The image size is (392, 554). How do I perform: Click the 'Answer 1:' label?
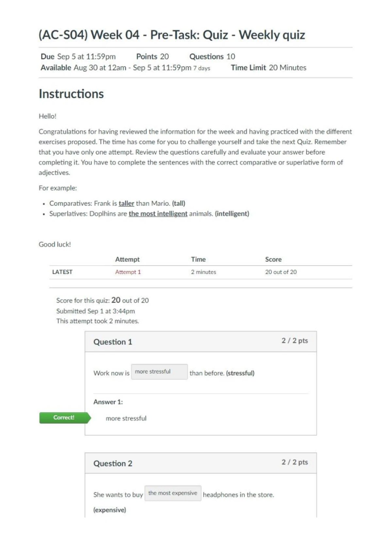(x=108, y=402)
